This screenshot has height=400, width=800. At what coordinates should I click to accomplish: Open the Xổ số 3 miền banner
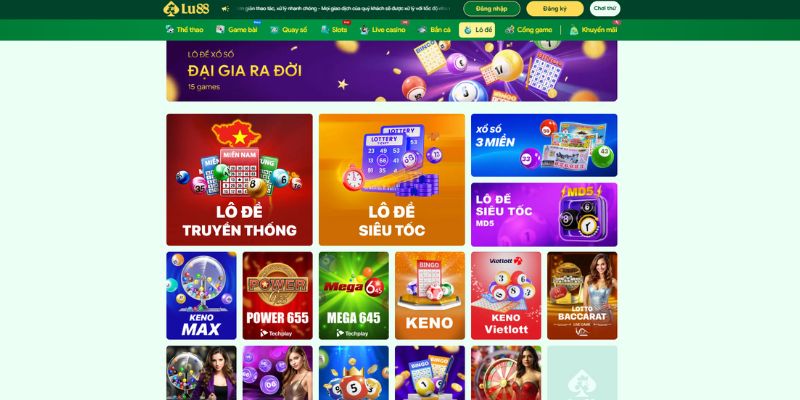tap(544, 145)
